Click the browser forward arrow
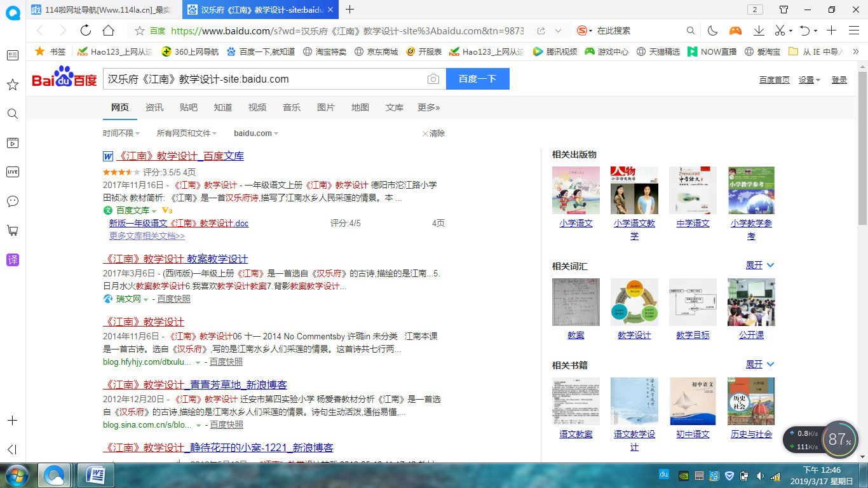Screen dimensions: 868x488 [x=62, y=30]
